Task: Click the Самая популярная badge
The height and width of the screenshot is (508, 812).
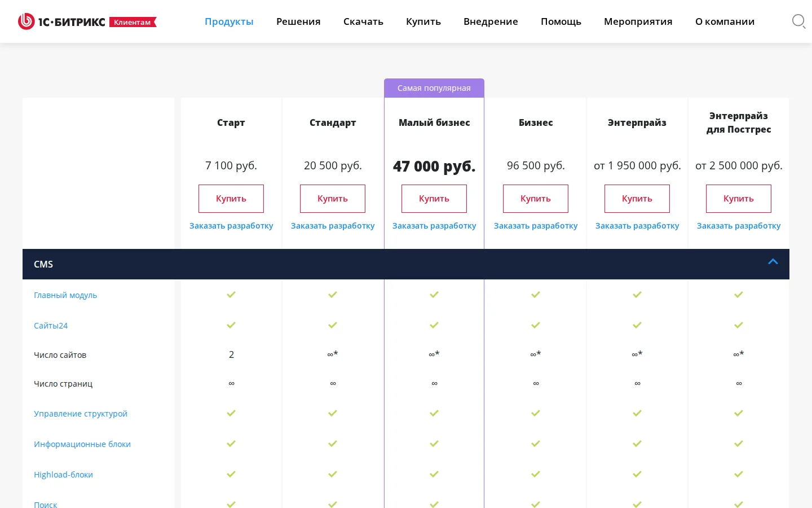Action: point(434,88)
